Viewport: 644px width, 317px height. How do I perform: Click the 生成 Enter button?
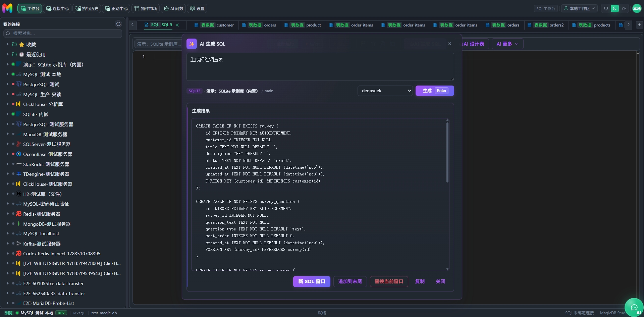435,91
